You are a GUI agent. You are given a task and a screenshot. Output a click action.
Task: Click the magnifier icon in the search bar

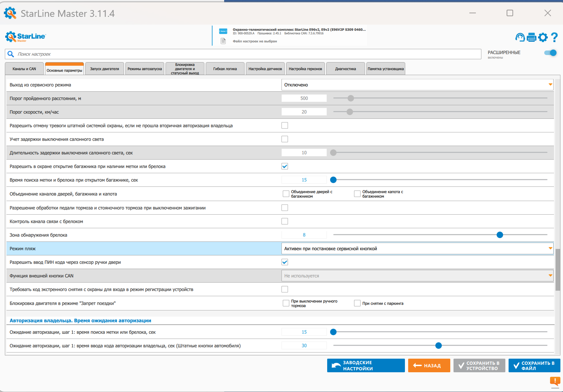pyautogui.click(x=11, y=54)
